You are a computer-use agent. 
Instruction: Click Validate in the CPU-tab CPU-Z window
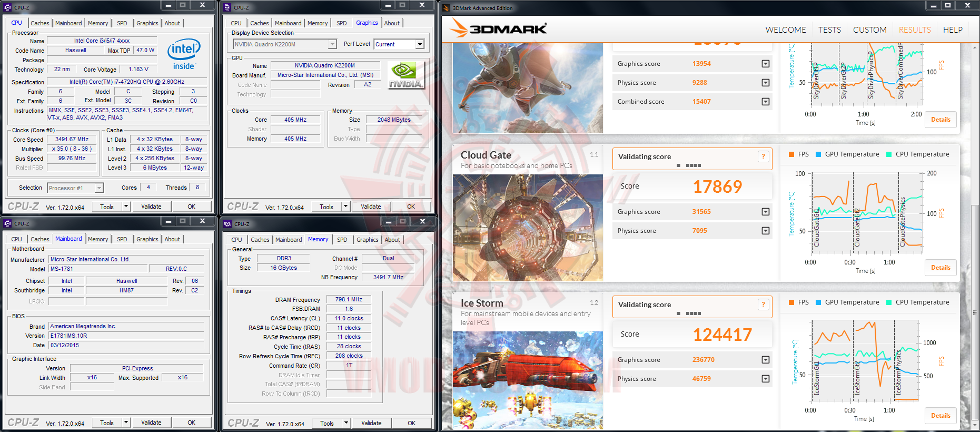(x=151, y=207)
